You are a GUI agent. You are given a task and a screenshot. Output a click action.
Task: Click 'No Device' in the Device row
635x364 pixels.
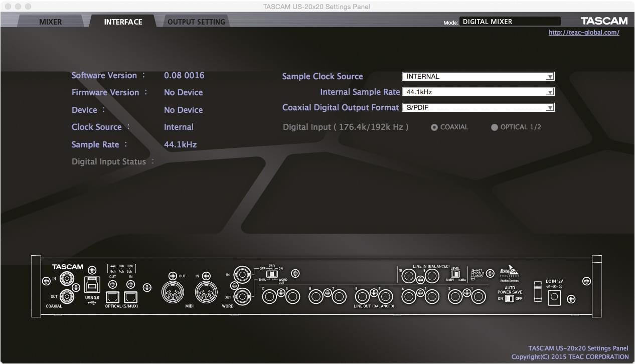point(184,110)
